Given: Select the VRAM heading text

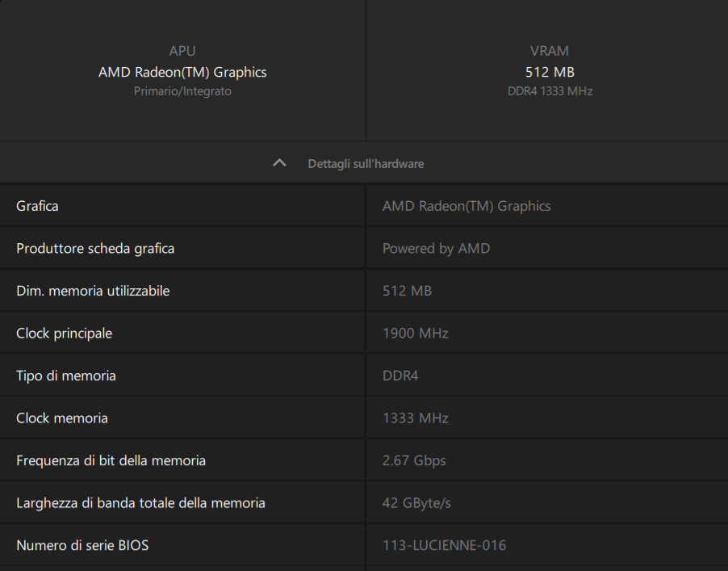Looking at the screenshot, I should [550, 51].
